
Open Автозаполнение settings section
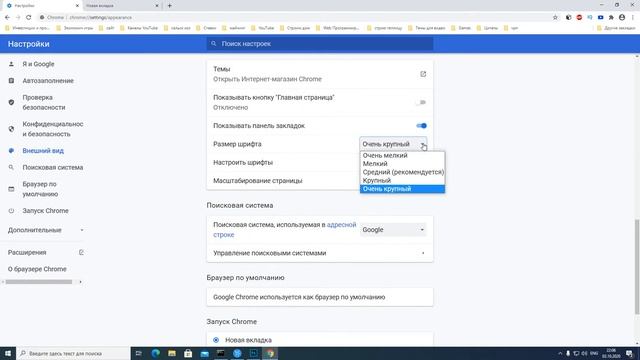click(48, 81)
